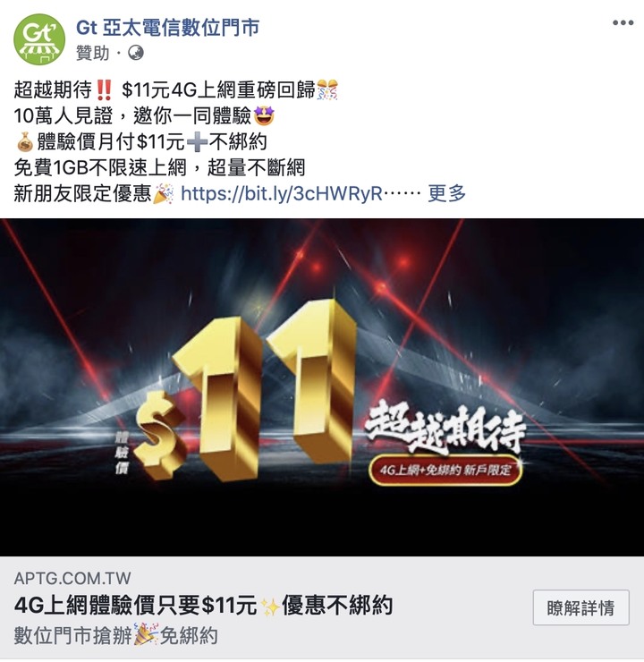Expand post text with 更多

coord(446,193)
